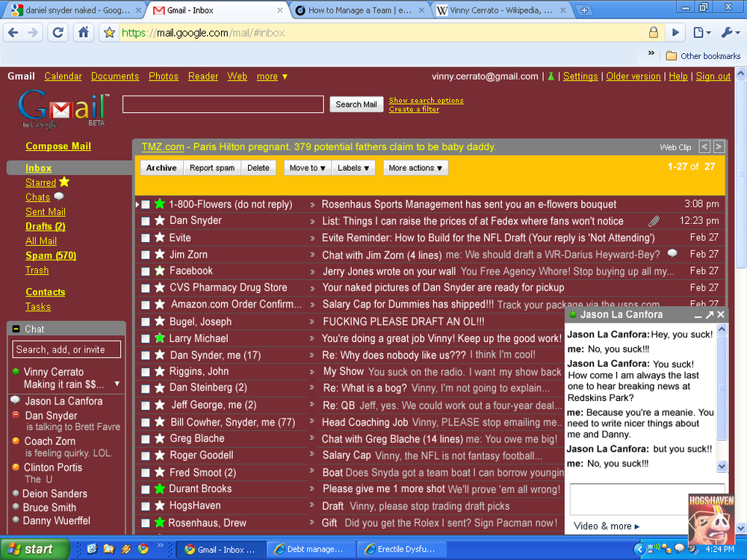
Task: Open Vinny Cerrato chat status dropdown
Action: (117, 383)
